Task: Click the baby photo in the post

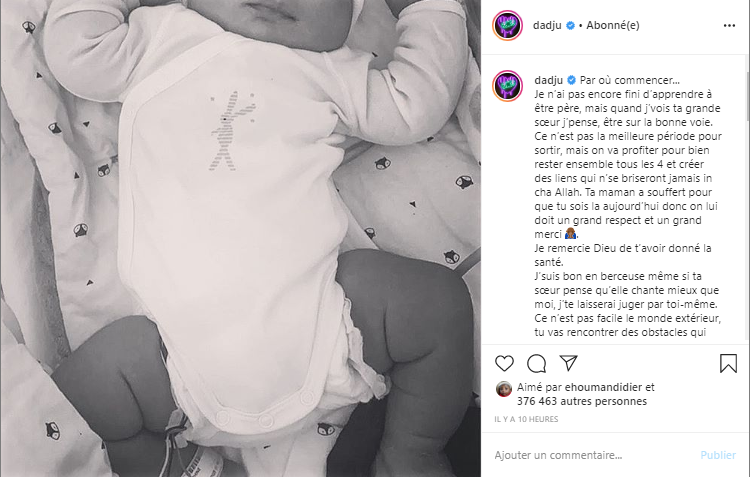Action: pos(241,238)
